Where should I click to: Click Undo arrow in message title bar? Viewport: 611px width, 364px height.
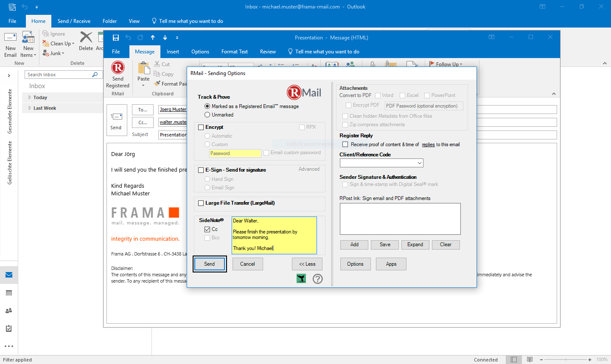[x=128, y=37]
